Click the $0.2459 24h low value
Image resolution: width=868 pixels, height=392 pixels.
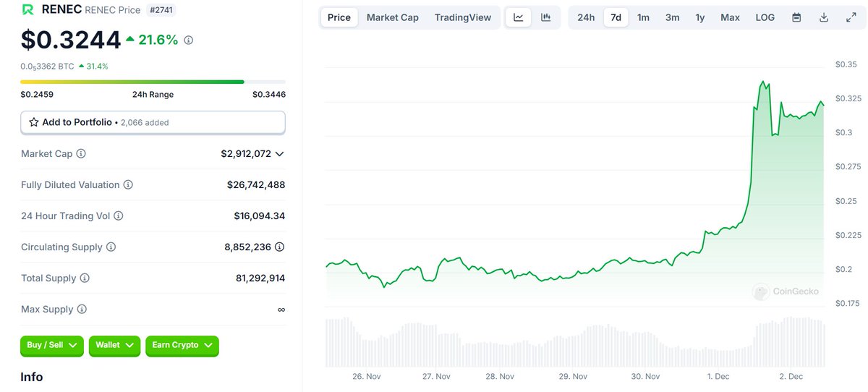point(37,94)
